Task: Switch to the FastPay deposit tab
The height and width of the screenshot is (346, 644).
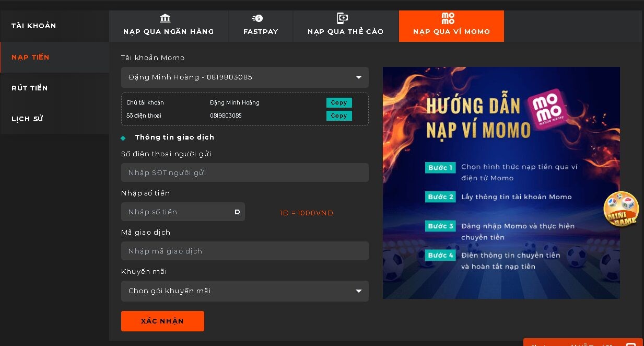Action: [x=261, y=26]
